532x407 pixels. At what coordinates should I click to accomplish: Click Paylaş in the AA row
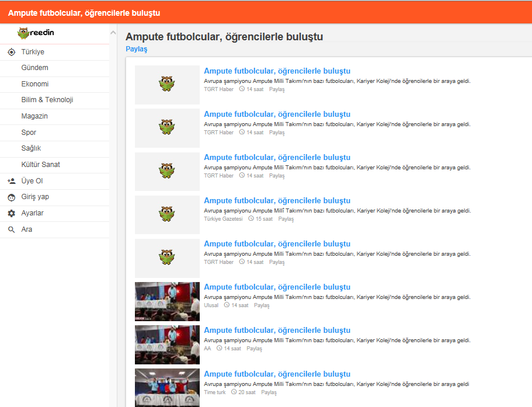[x=254, y=349]
